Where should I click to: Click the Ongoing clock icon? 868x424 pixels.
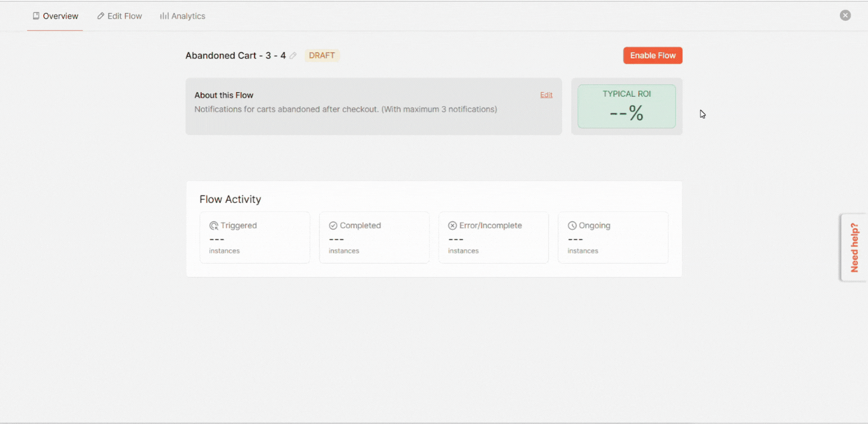(572, 225)
